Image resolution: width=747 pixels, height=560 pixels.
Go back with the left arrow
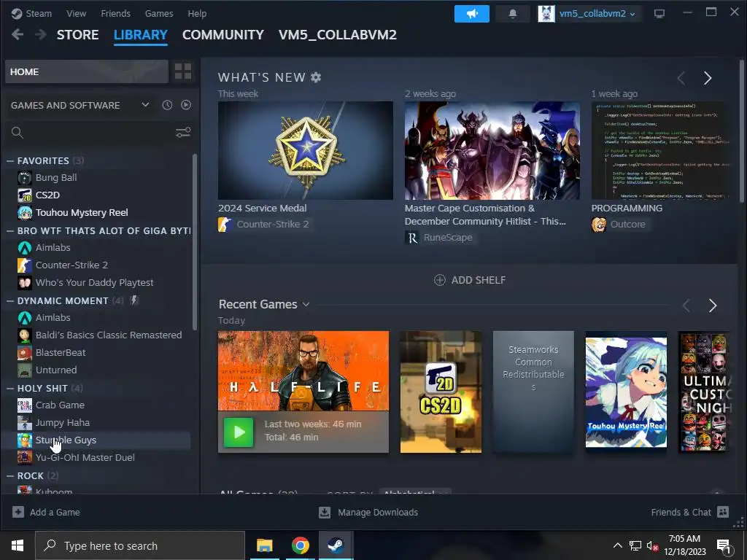click(x=18, y=35)
